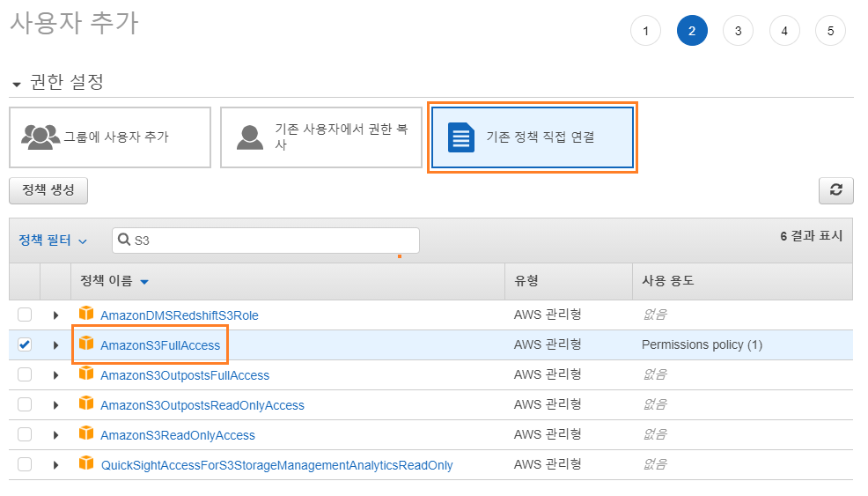868x496 pixels.
Task: Uncheck the AmazonS3FullAccess checkbox
Action: pyautogui.click(x=25, y=344)
